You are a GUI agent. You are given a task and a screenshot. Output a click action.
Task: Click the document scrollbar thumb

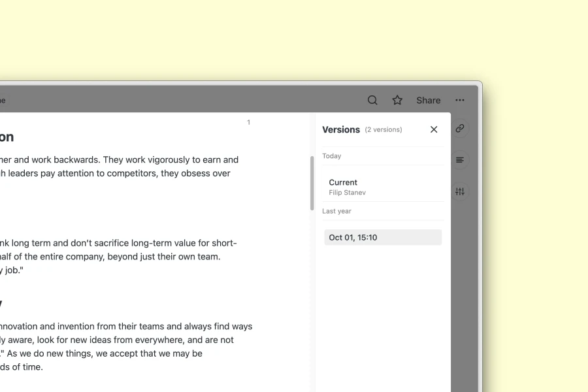point(312,183)
